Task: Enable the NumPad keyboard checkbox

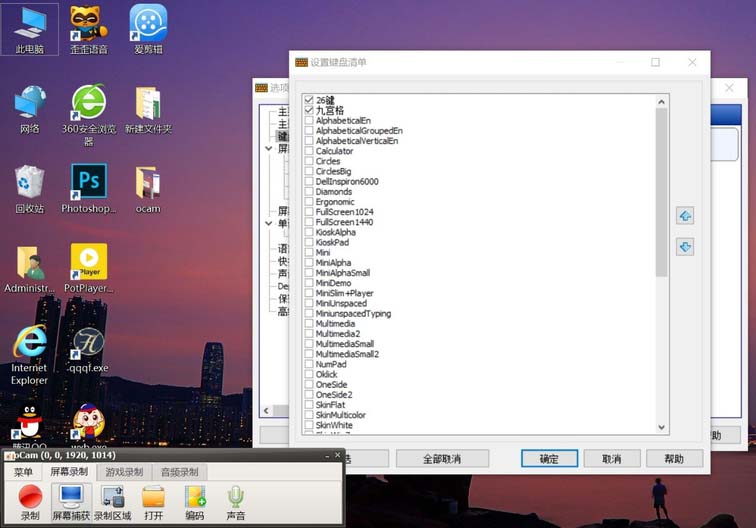Action: point(309,364)
